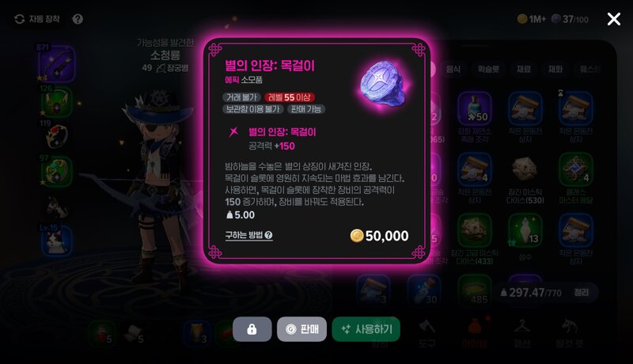Open the cat pet slot Lv.15
Screen dimensions: 633x364
(x=56, y=241)
